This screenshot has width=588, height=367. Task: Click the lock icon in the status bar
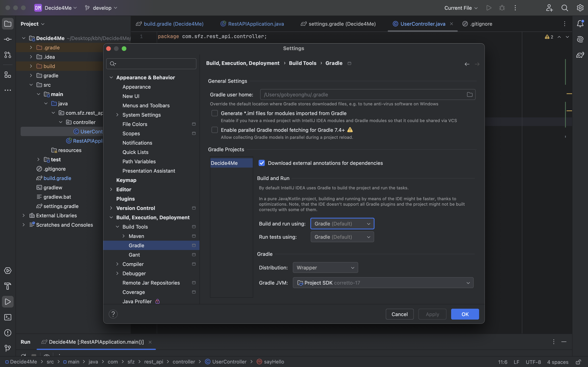578,362
